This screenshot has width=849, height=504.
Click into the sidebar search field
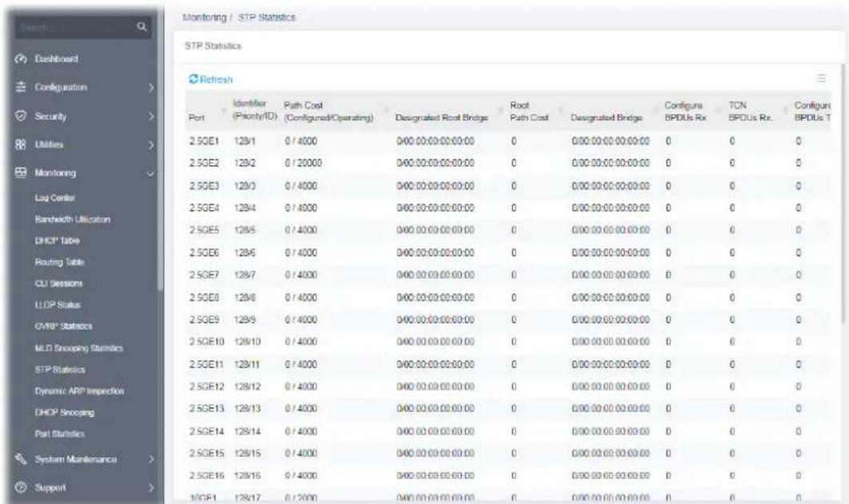[76, 26]
